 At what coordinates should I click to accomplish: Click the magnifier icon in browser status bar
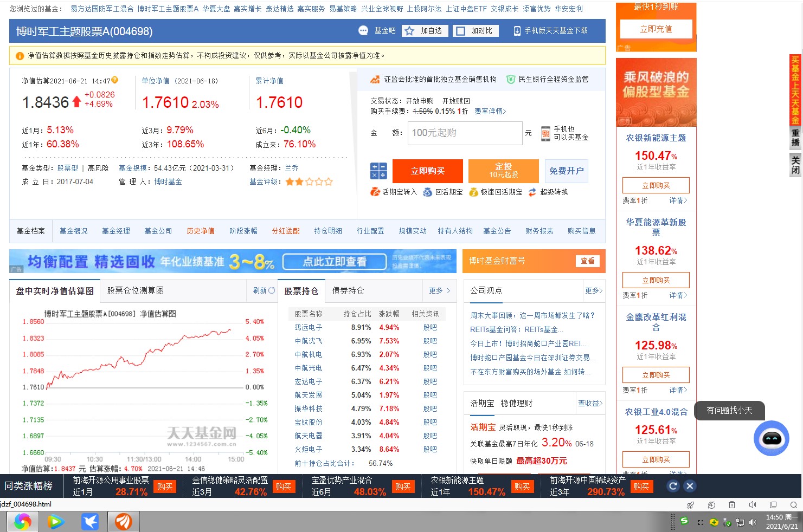pos(794,505)
